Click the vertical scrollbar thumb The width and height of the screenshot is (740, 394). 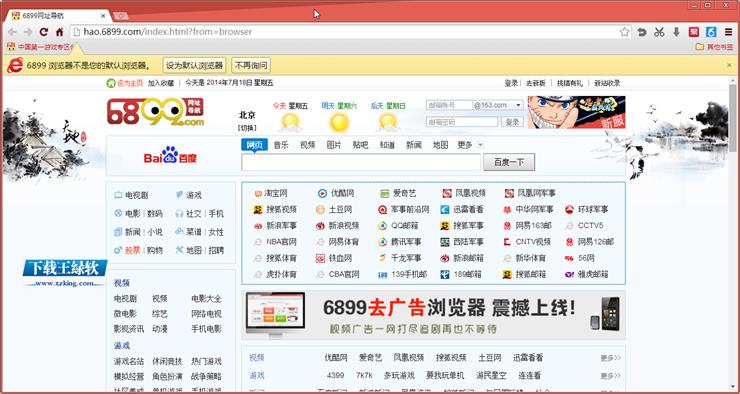(x=733, y=117)
